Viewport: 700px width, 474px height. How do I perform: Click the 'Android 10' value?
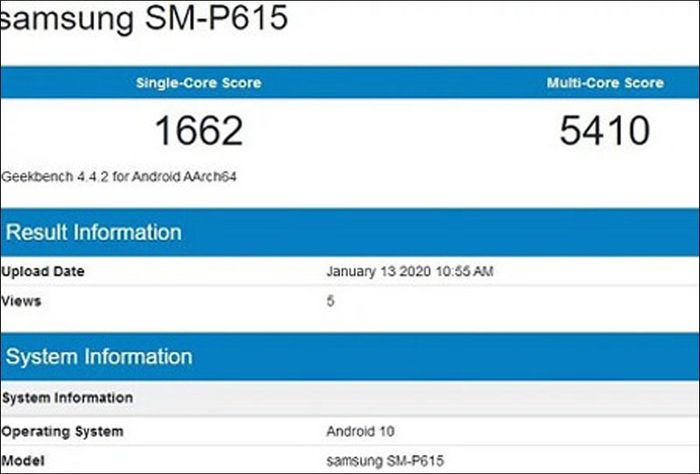(360, 432)
